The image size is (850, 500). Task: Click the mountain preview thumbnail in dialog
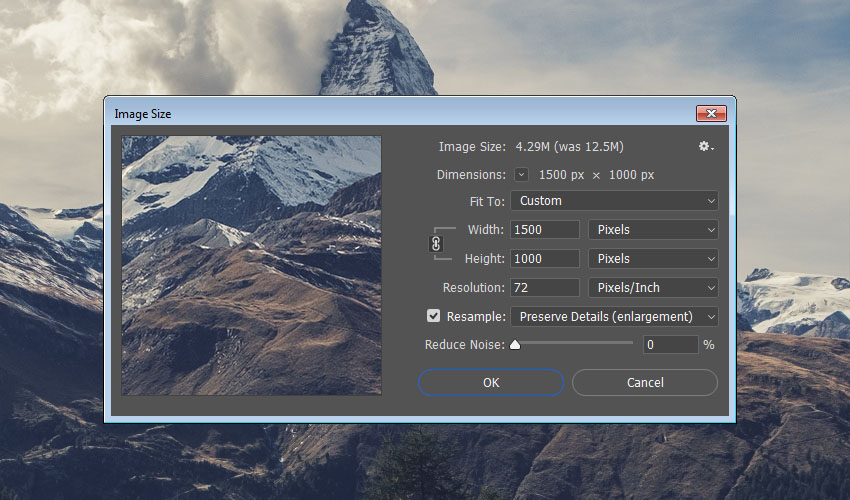pos(251,265)
